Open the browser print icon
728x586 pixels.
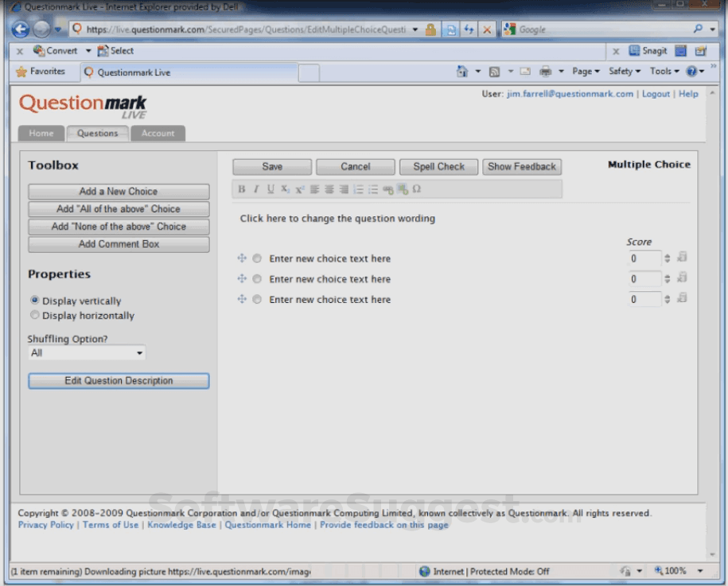546,71
